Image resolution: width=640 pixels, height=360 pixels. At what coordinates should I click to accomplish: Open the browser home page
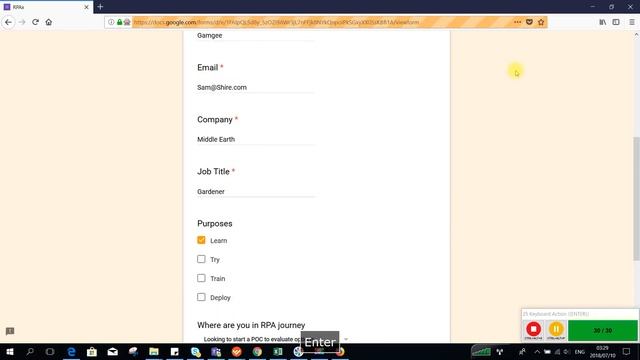pyautogui.click(x=49, y=22)
